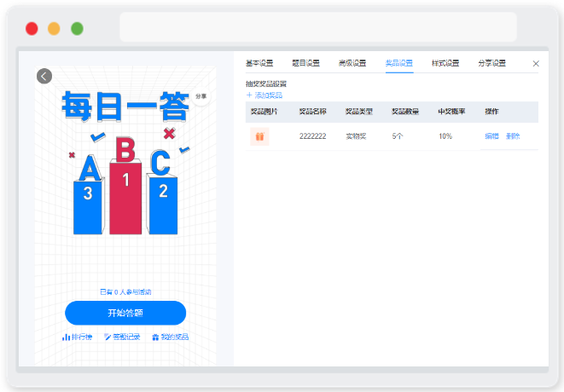The height and width of the screenshot is (392, 564).
Task: Open 我的奖品 my prizes link
Action: (171, 337)
